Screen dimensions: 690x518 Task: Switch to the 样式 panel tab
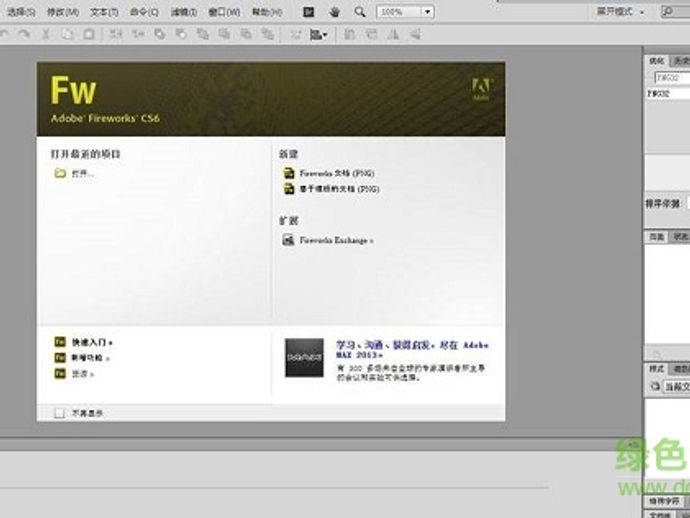656,369
